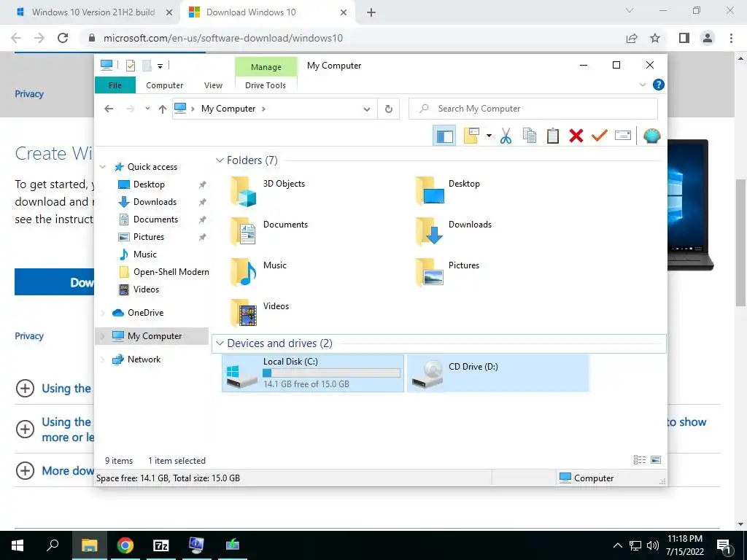The width and height of the screenshot is (747, 560).
Task: Click the Copy toolbar icon
Action: pyautogui.click(x=530, y=136)
